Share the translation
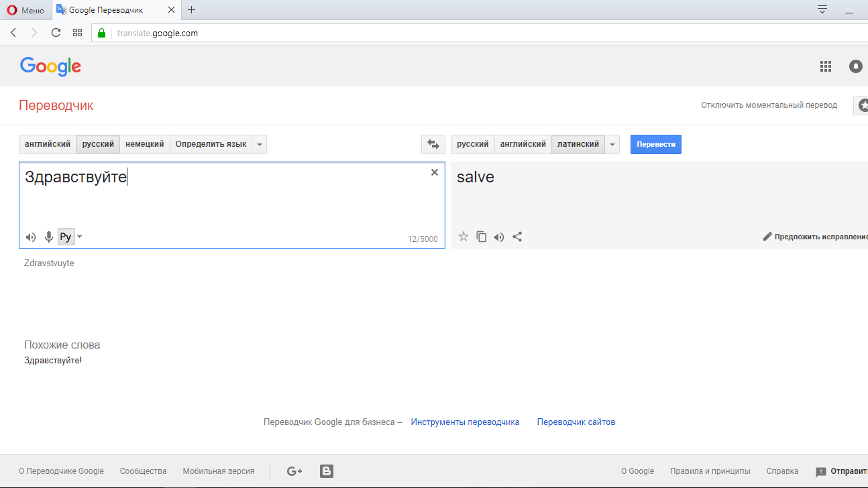 pyautogui.click(x=517, y=236)
